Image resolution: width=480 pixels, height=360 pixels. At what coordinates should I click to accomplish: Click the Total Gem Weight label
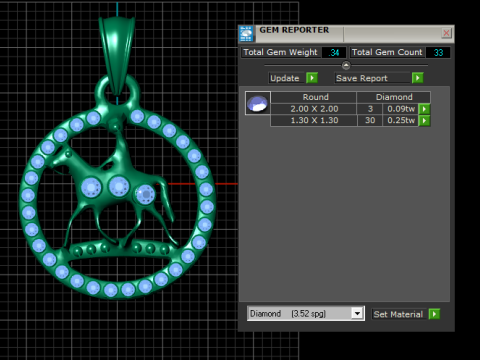[x=281, y=52]
